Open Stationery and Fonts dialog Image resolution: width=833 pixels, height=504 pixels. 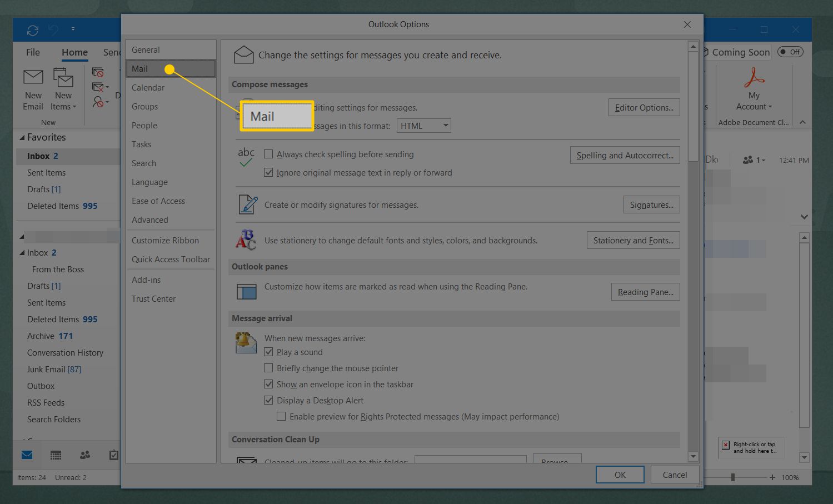tap(633, 240)
